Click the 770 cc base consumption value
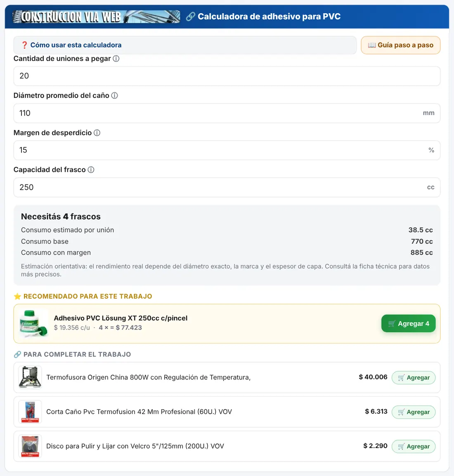The width and height of the screenshot is (454, 476). (x=421, y=241)
